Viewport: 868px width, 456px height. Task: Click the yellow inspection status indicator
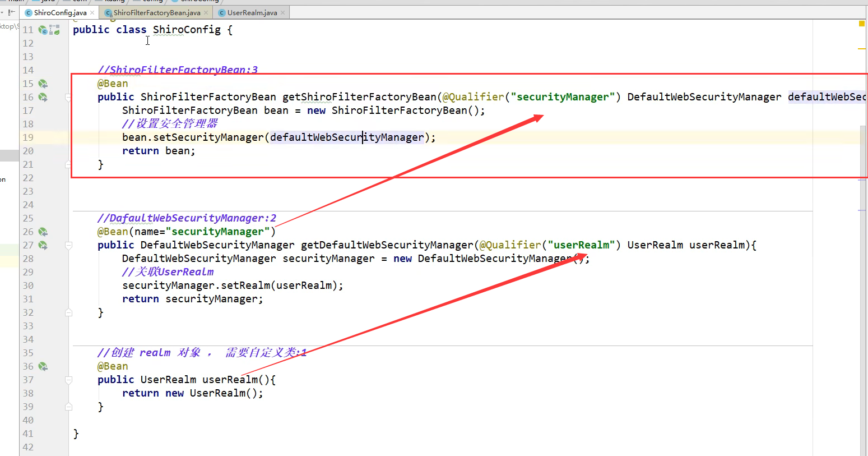click(x=862, y=24)
